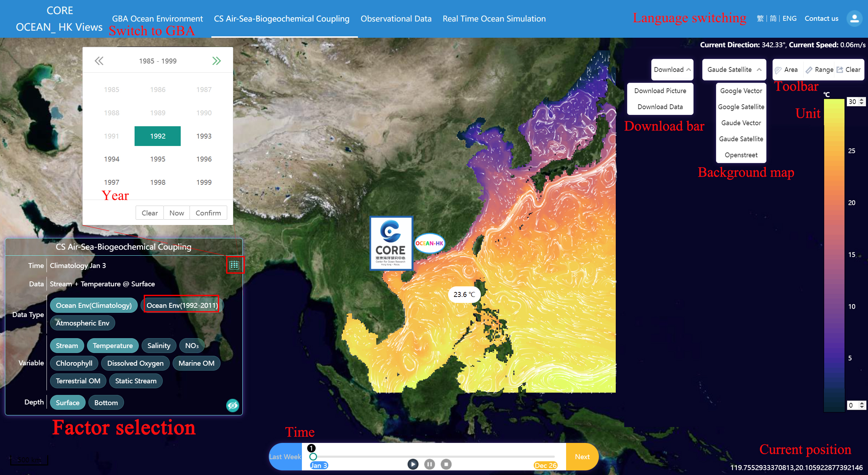Toggle Bottom depth selection

tap(106, 402)
